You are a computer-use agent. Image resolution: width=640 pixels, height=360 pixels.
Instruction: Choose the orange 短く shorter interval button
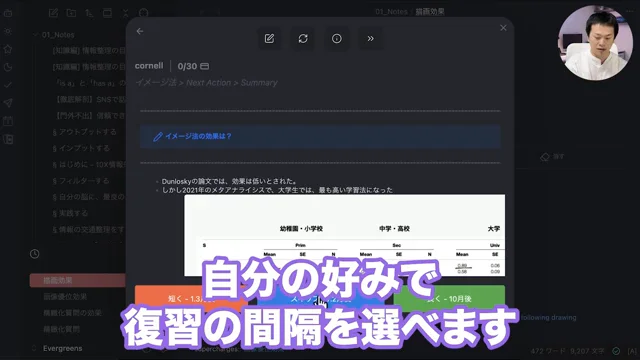pos(192,298)
